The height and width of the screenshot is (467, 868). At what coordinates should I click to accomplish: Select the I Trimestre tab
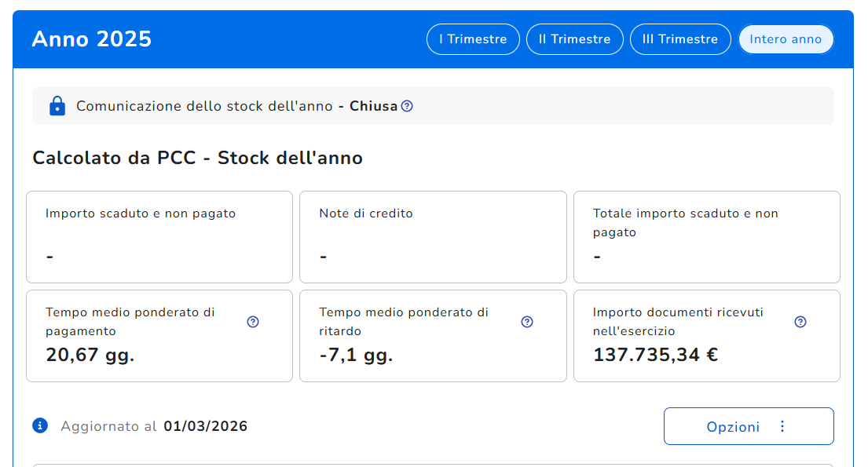473,39
